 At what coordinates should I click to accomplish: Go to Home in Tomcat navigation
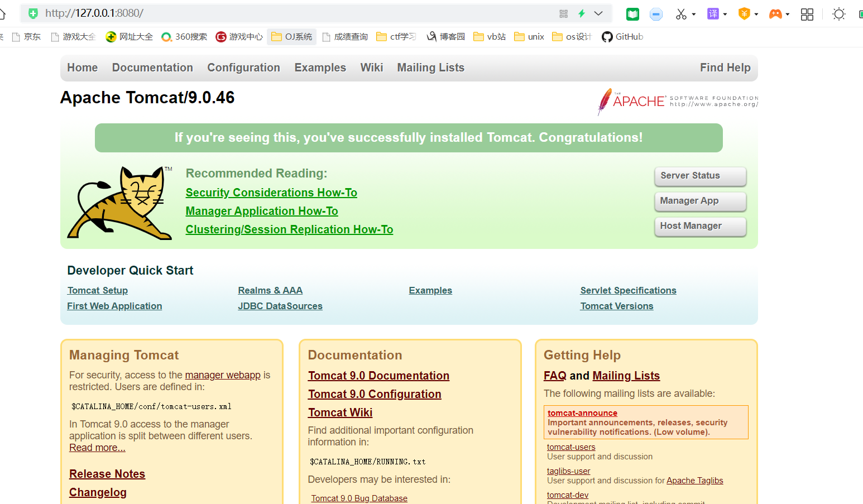pyautogui.click(x=83, y=68)
